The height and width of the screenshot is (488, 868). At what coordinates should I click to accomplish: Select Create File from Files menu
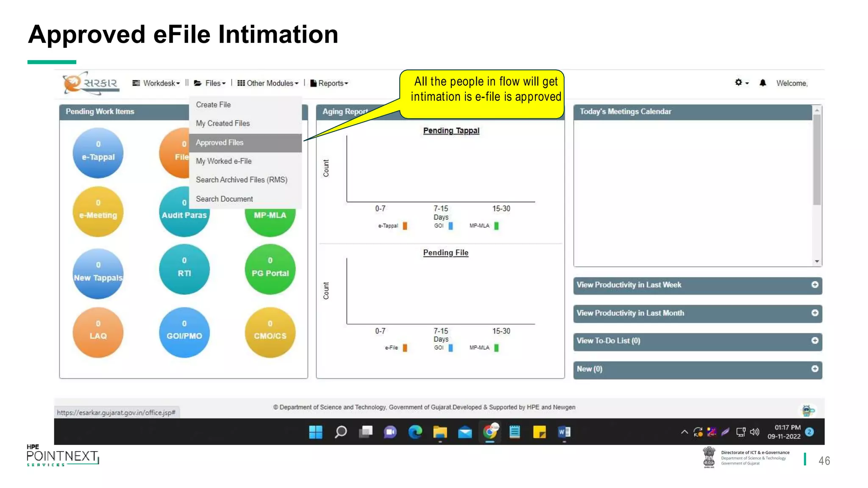pyautogui.click(x=213, y=105)
